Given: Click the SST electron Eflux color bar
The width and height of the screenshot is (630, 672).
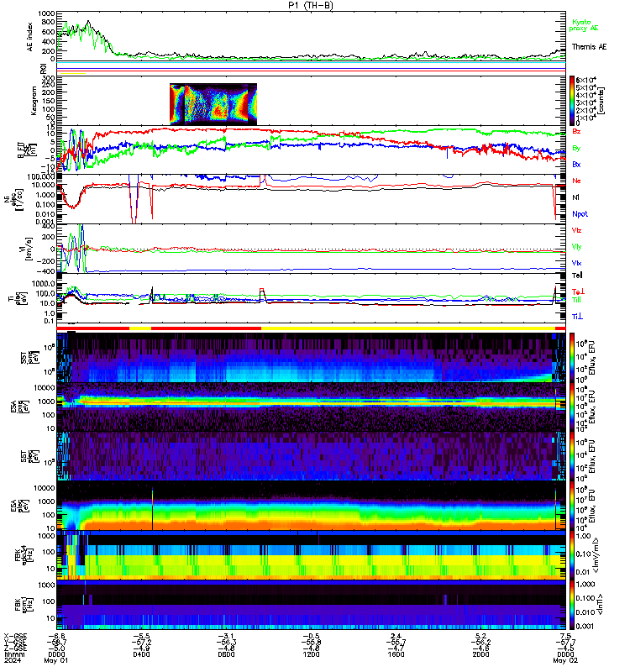Looking at the screenshot, I should (572, 456).
